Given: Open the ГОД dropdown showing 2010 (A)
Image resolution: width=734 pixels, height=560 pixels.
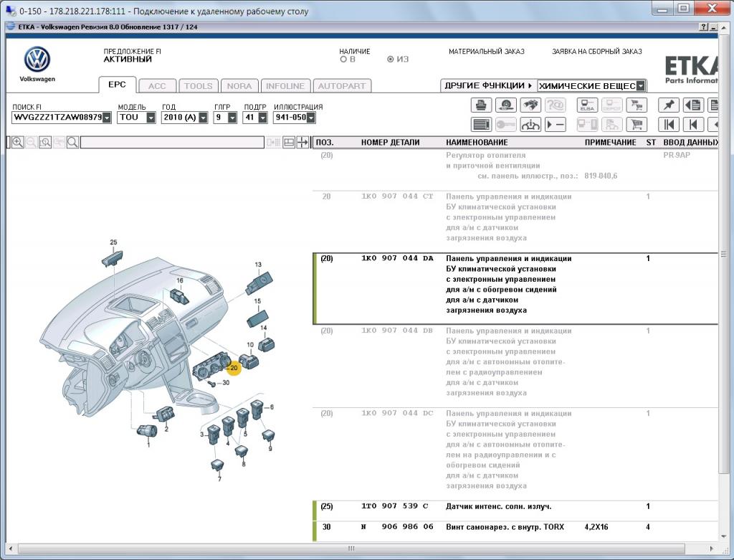Looking at the screenshot, I should coord(203,118).
